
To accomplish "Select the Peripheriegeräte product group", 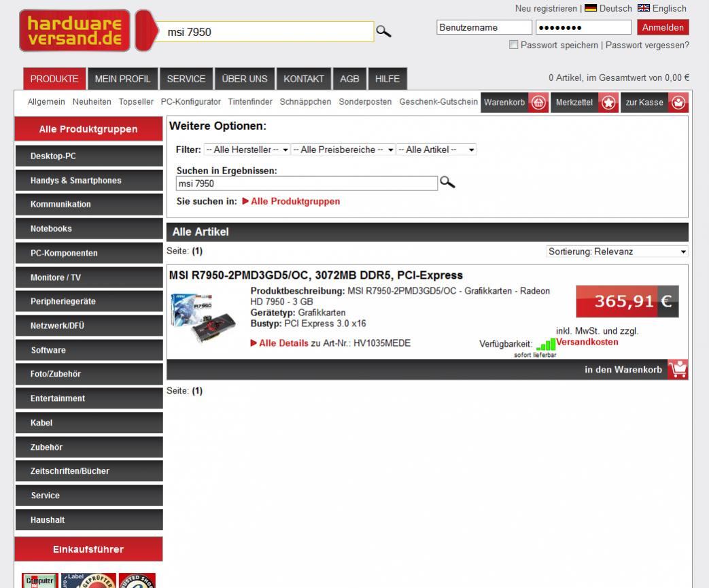I will 89,302.
